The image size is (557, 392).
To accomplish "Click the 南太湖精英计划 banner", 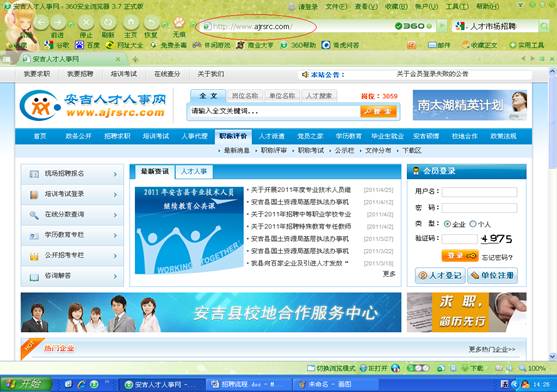I will 470,105.
